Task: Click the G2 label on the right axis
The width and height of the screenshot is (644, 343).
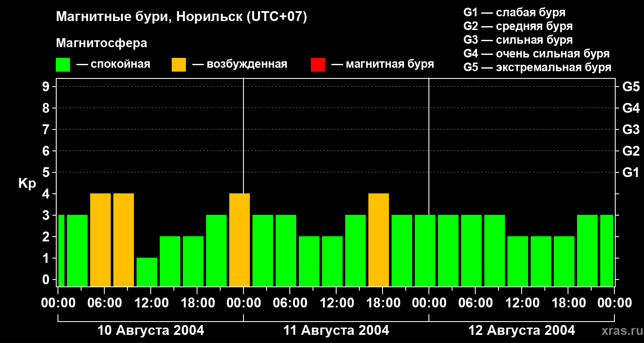Action: (x=631, y=151)
